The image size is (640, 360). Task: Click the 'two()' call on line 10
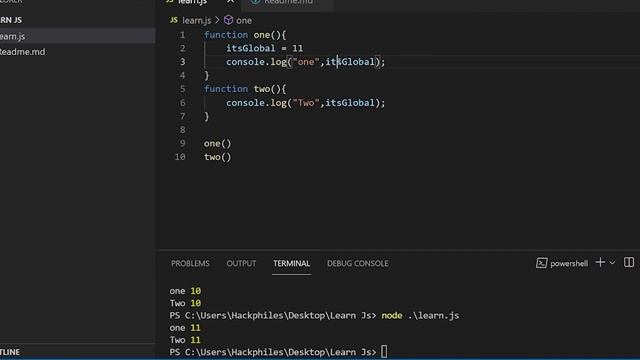(218, 157)
